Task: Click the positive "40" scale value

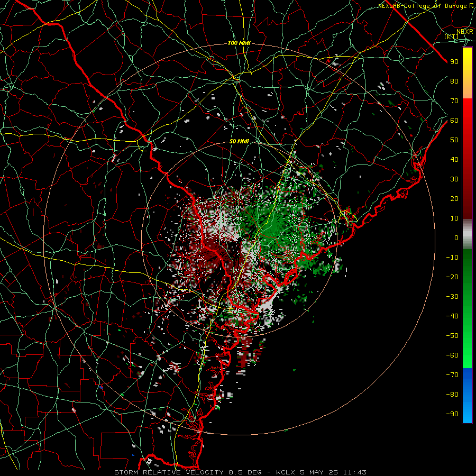Action: point(454,160)
